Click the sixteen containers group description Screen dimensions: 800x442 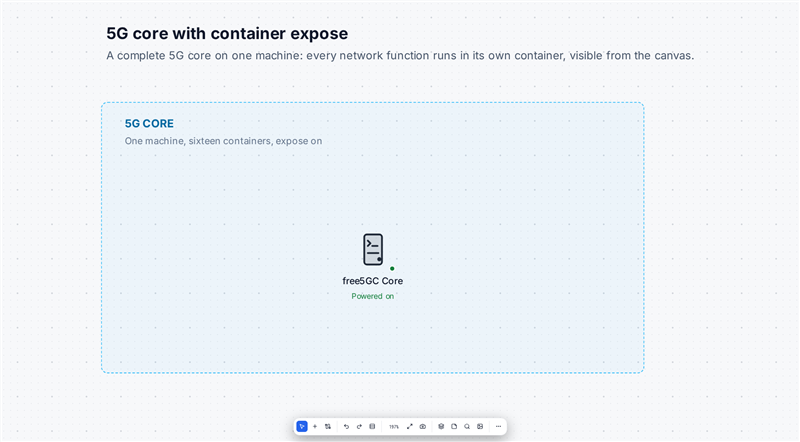[223, 141]
